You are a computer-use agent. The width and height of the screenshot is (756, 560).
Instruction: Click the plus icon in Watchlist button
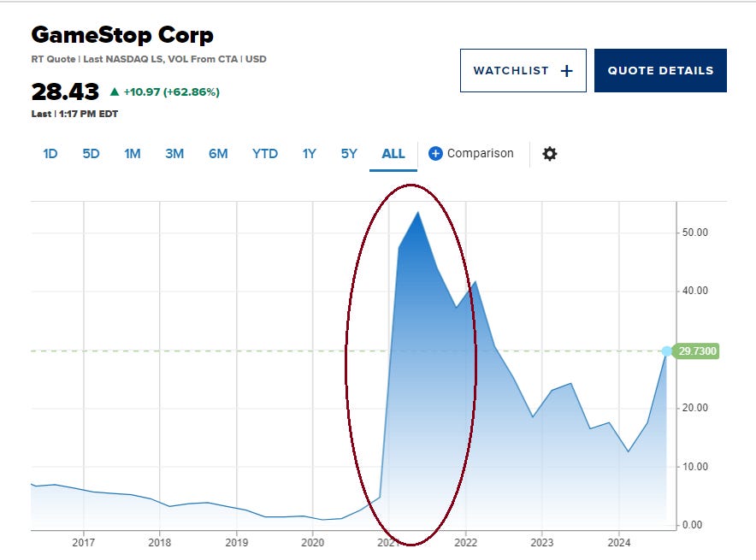pos(566,71)
